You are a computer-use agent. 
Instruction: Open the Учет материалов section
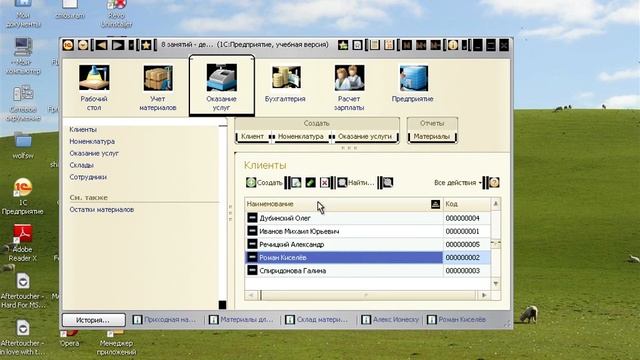[158, 87]
